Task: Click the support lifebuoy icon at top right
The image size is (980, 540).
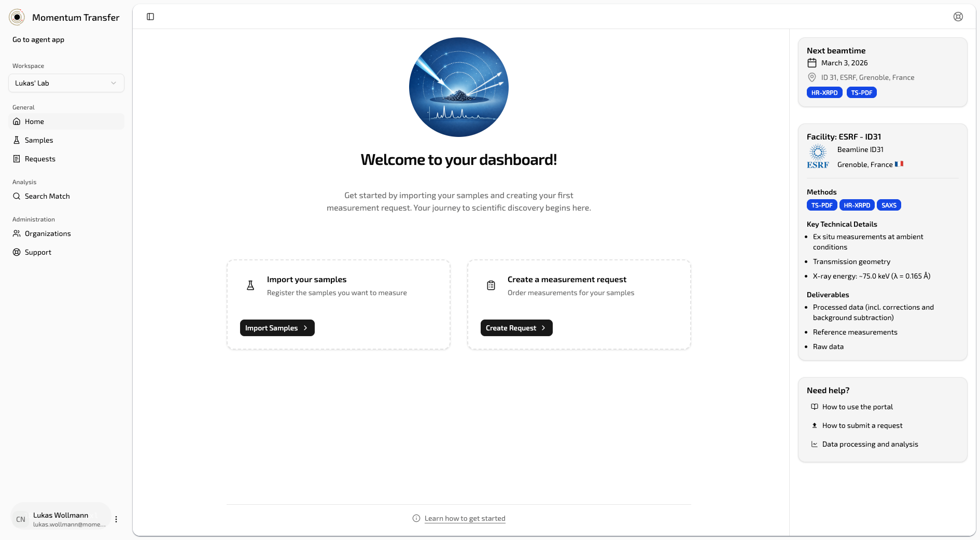Action: pos(958,17)
